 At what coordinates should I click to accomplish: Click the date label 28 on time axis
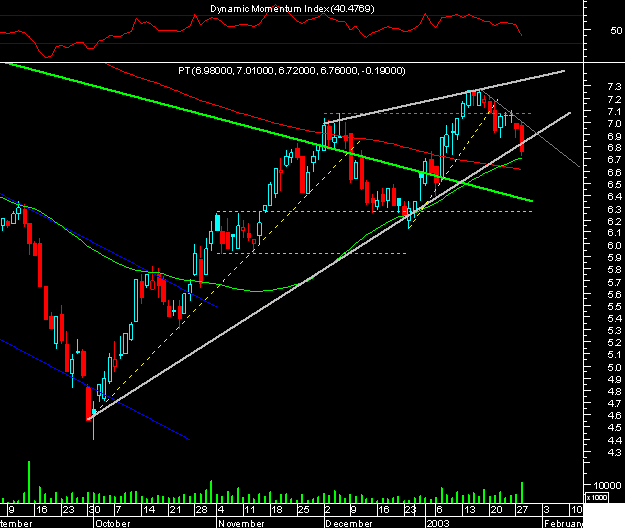tap(202, 510)
